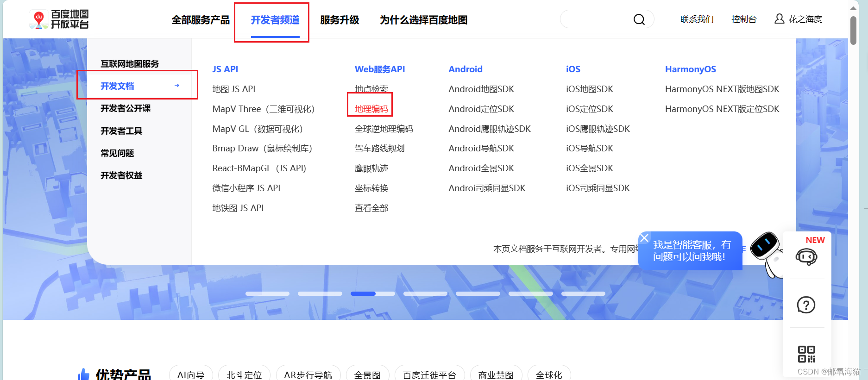
Task: Click the user avatar icon beside 花之海度
Action: click(x=779, y=19)
